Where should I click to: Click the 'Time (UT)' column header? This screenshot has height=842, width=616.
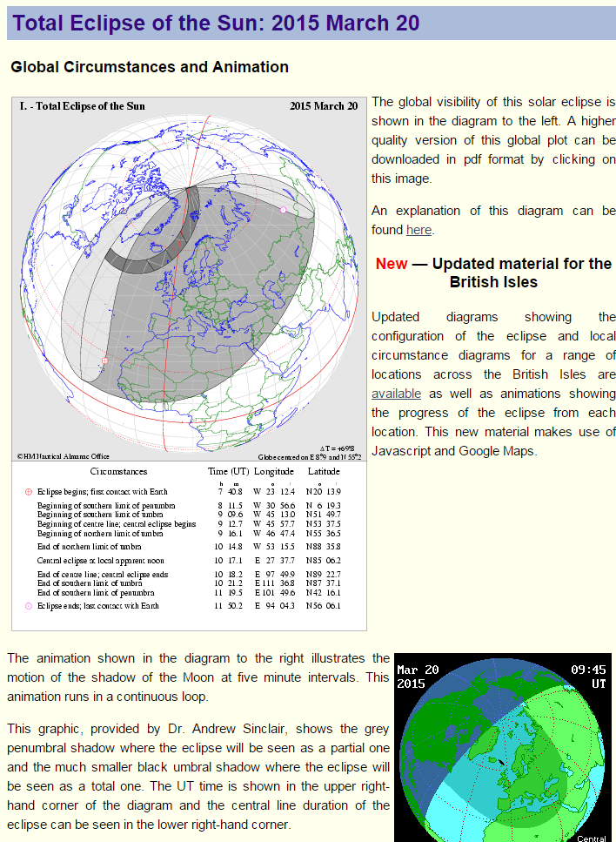pos(229,471)
